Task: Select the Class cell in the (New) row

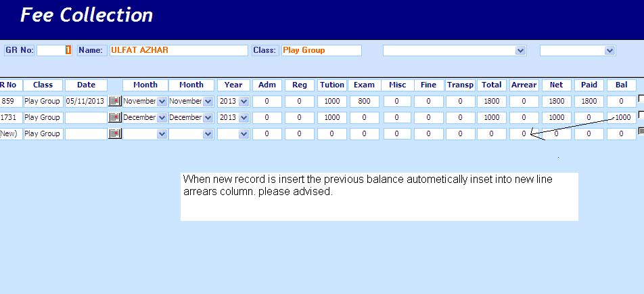Action: (43, 134)
